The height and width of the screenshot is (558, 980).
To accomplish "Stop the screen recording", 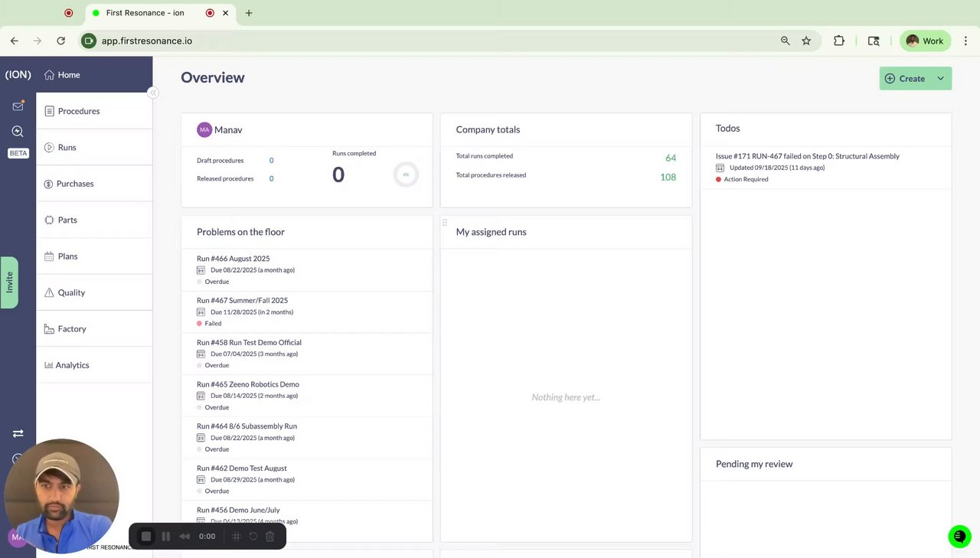I will pos(146,537).
